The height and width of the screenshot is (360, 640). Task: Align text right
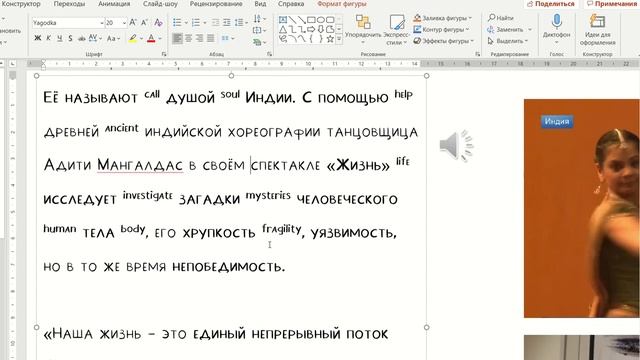pyautogui.click(x=199, y=38)
